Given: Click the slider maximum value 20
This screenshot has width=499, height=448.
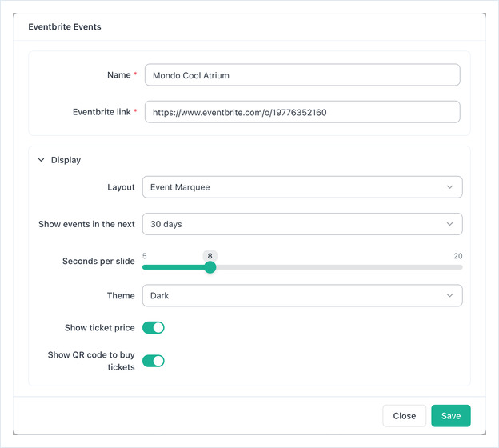Looking at the screenshot, I should tap(458, 256).
